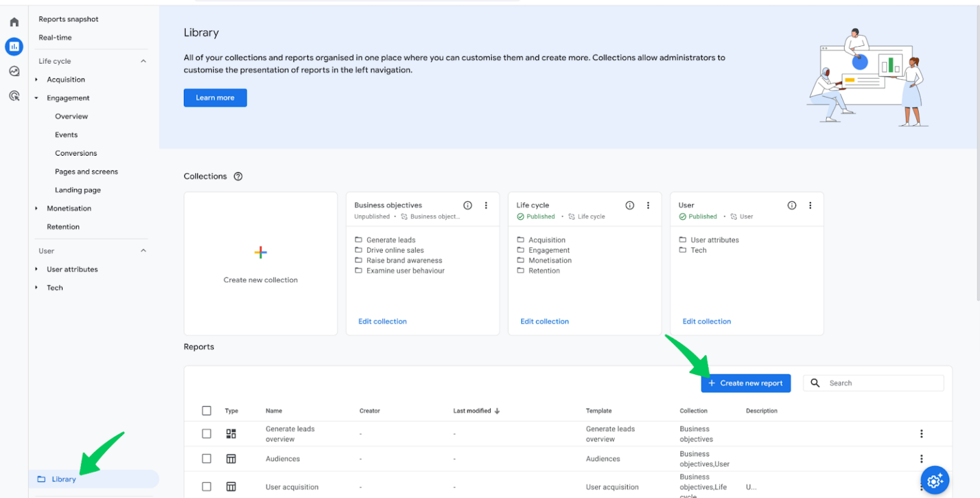Open more options for Business objectives collection
This screenshot has width=980, height=498.
[486, 206]
